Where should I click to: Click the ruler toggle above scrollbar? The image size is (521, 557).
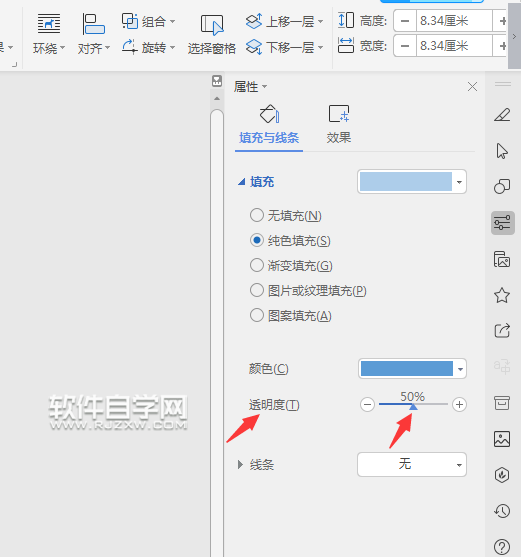tap(217, 81)
